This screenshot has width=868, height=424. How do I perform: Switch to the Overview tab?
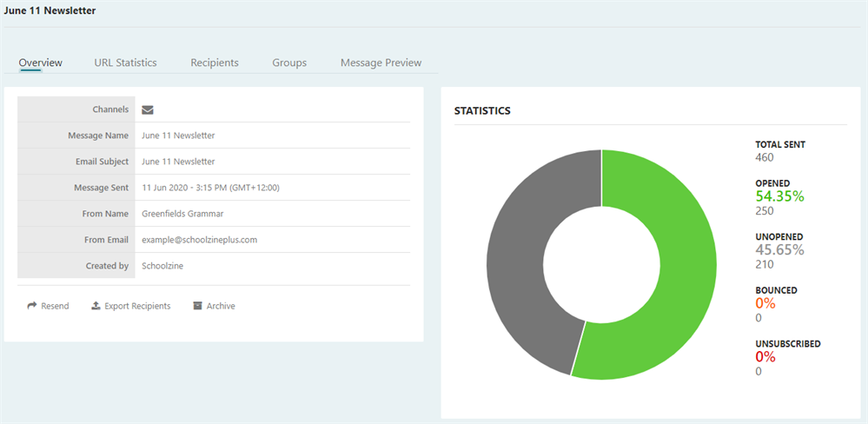[41, 63]
